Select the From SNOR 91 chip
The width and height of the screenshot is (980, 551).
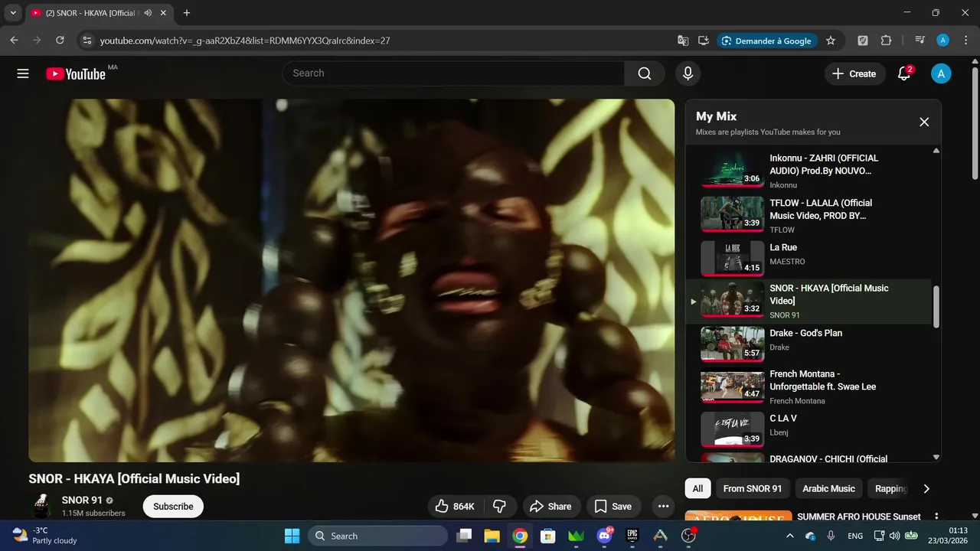point(753,488)
